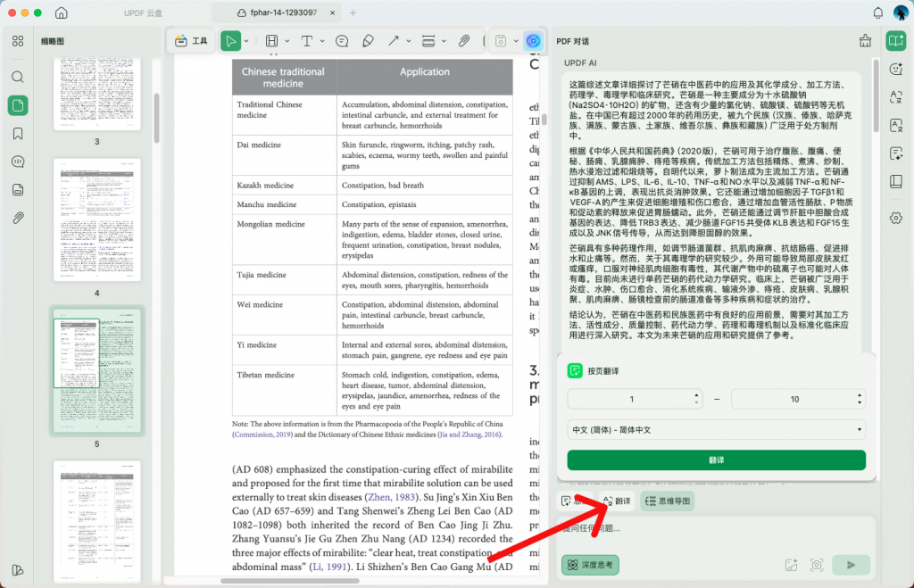Pick the pencil drawing tool
Viewport: 914px width, 588px height.
(x=368, y=41)
